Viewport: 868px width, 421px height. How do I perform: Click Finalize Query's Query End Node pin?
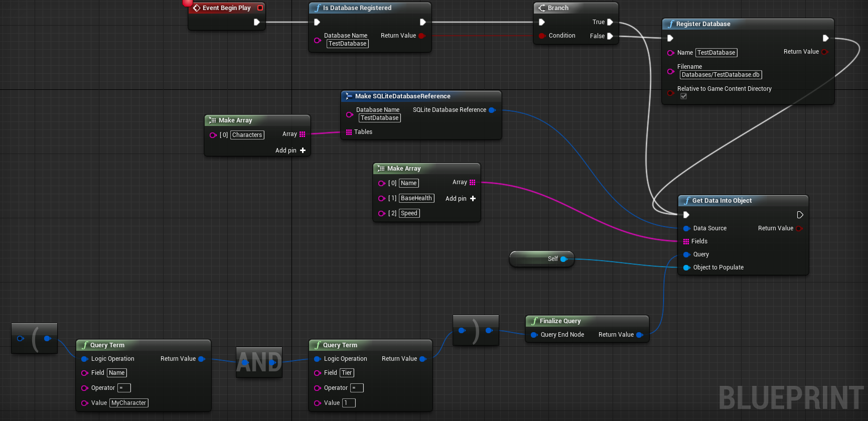534,335
